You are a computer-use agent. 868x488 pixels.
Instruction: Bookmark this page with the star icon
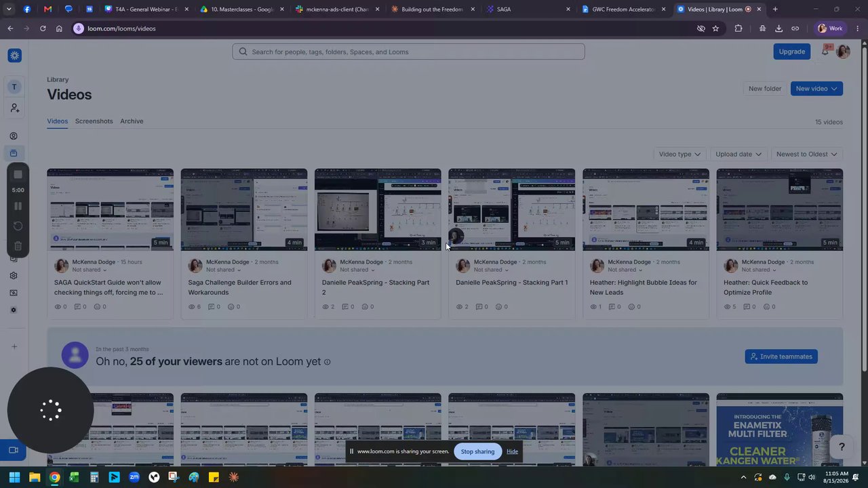coord(715,28)
